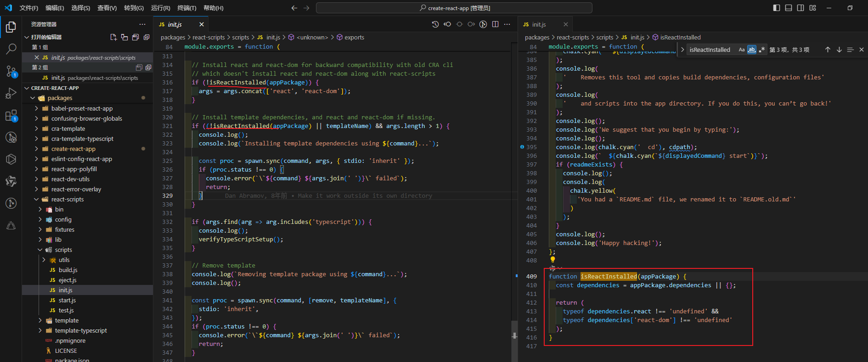Viewport: 868px width, 362px height.
Task: Toggle regular expression in find widget
Action: [762, 50]
